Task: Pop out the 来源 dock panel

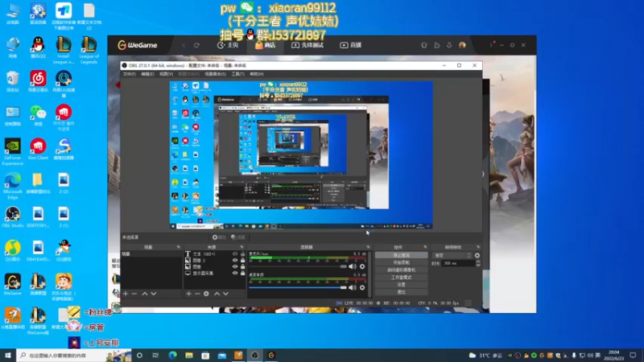Action: tap(242, 247)
